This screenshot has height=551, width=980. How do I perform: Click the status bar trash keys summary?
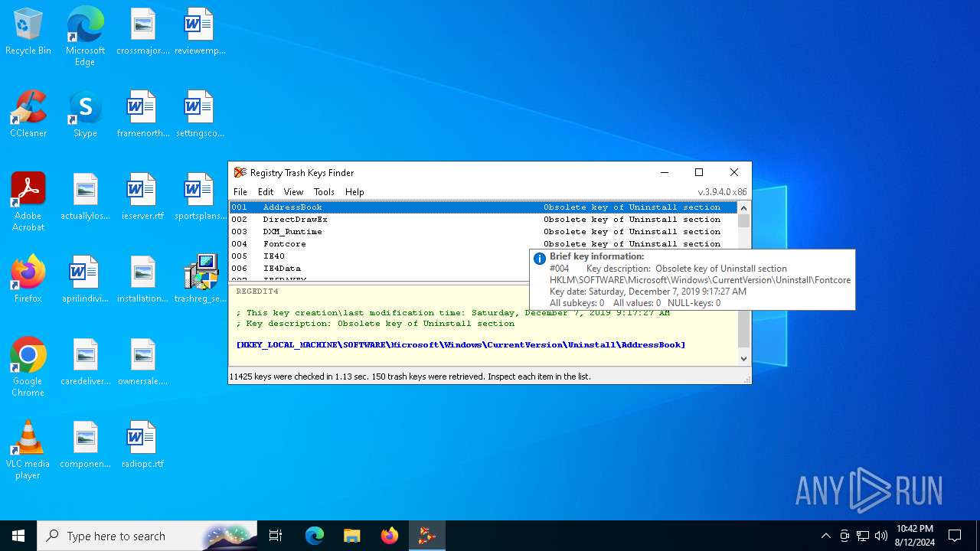pos(410,377)
